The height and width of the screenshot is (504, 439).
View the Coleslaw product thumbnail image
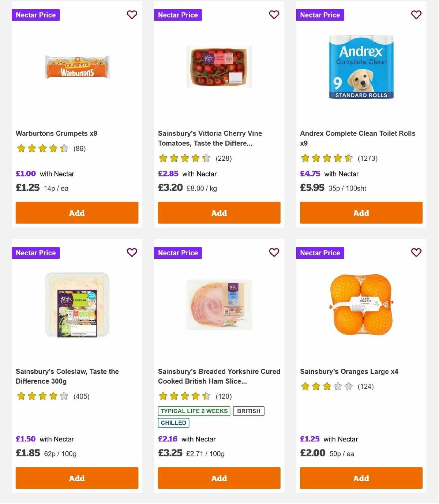76,304
